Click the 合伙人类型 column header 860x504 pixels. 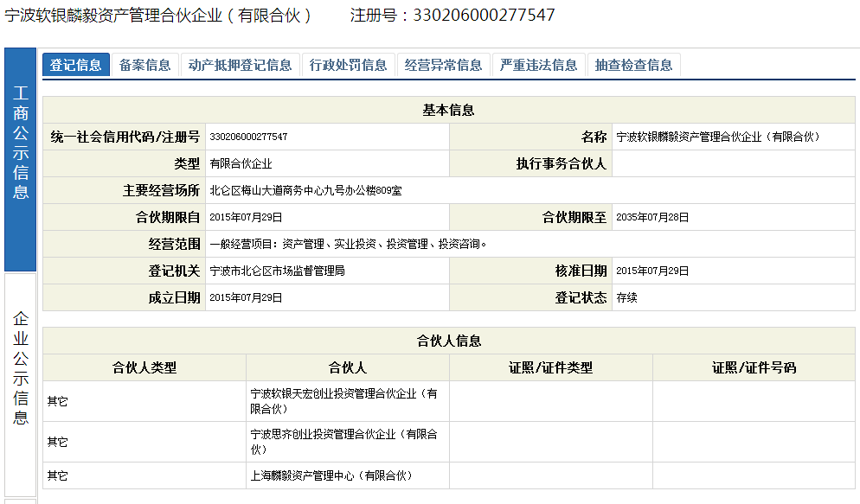[x=144, y=367]
